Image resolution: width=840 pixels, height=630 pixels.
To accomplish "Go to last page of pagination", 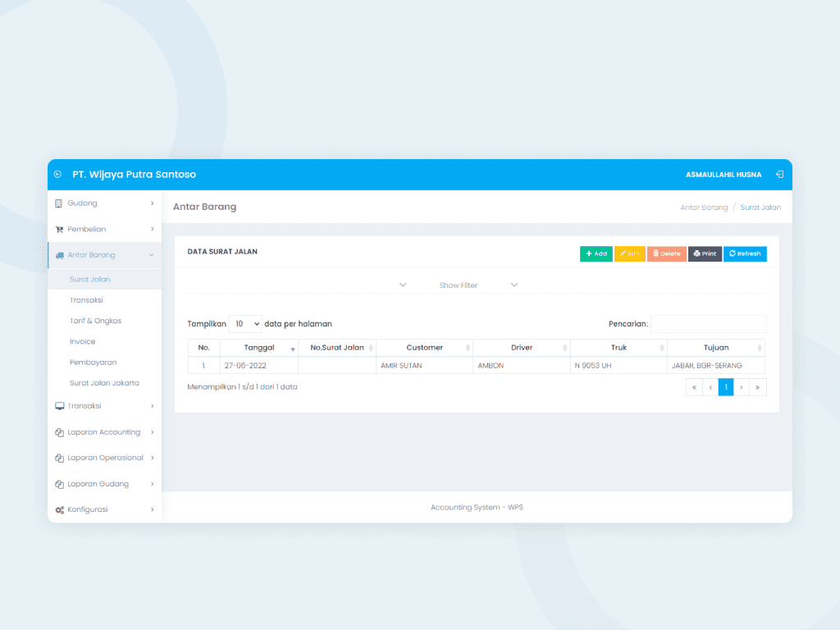I will coord(757,387).
